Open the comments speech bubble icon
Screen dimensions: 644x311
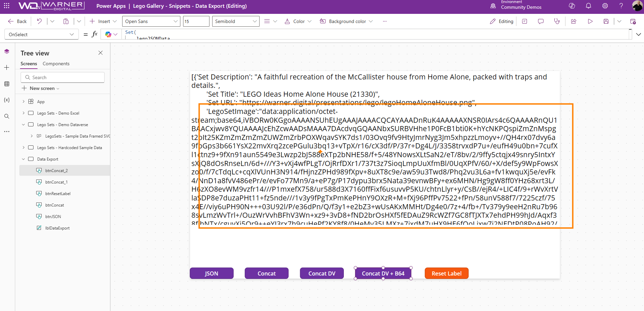coord(541,21)
